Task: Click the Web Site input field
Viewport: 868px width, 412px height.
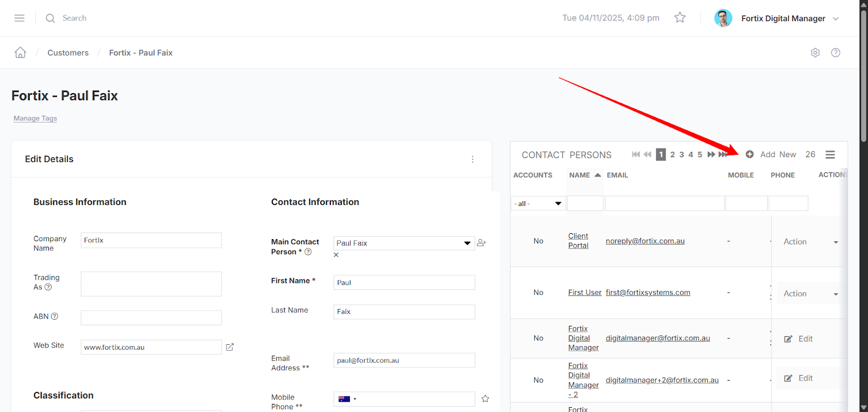Action: 151,347
